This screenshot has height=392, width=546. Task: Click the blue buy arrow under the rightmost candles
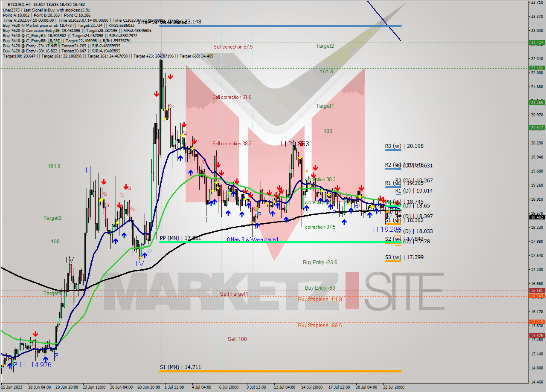click(377, 211)
